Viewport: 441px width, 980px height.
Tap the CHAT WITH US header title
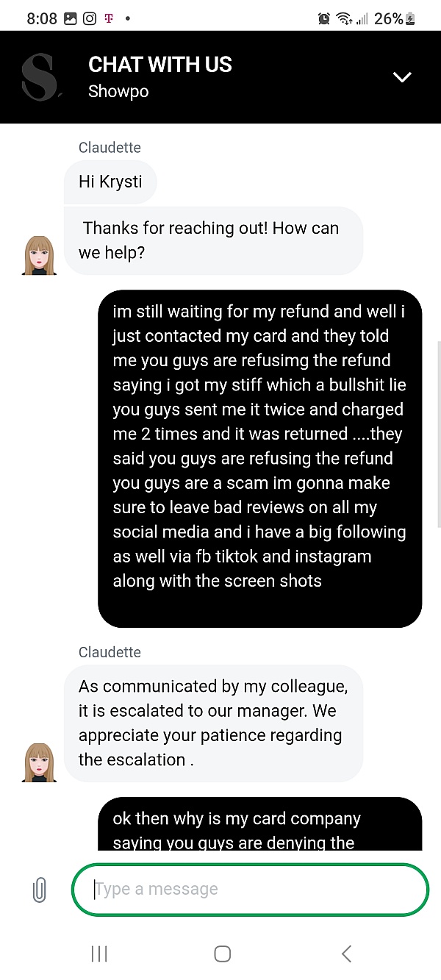tap(159, 65)
